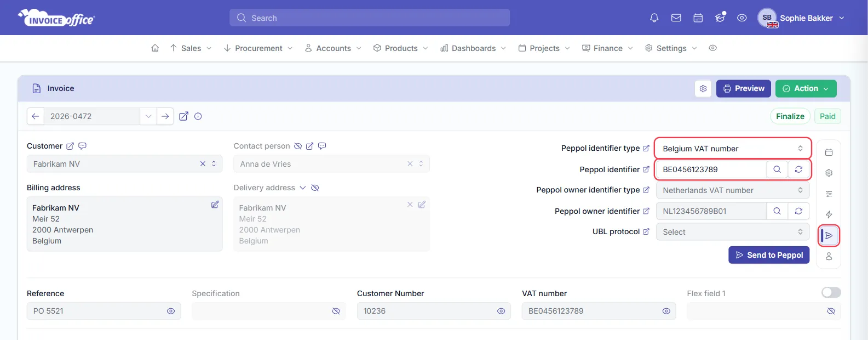The height and width of the screenshot is (340, 868).
Task: Open the Peppol send side panel icon
Action: tap(829, 236)
